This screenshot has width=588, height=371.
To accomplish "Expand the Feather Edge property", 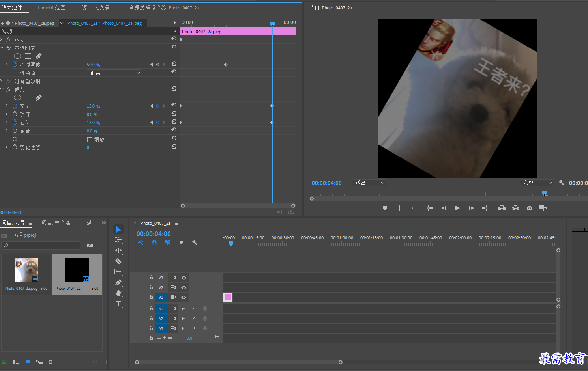I will (x=6, y=147).
